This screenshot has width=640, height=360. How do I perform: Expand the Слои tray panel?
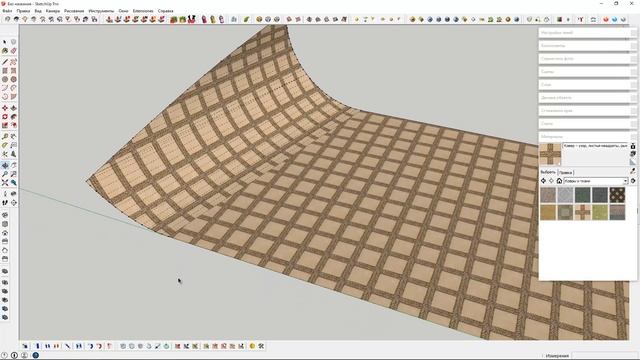pos(587,85)
